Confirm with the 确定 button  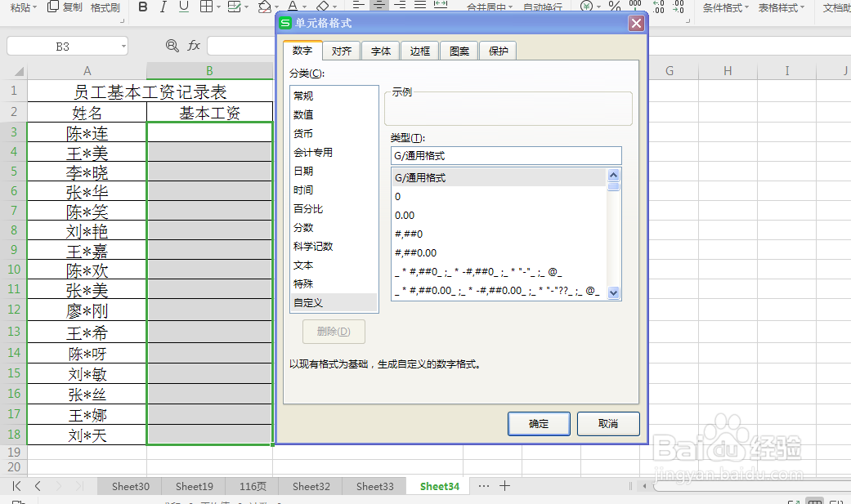click(x=539, y=424)
